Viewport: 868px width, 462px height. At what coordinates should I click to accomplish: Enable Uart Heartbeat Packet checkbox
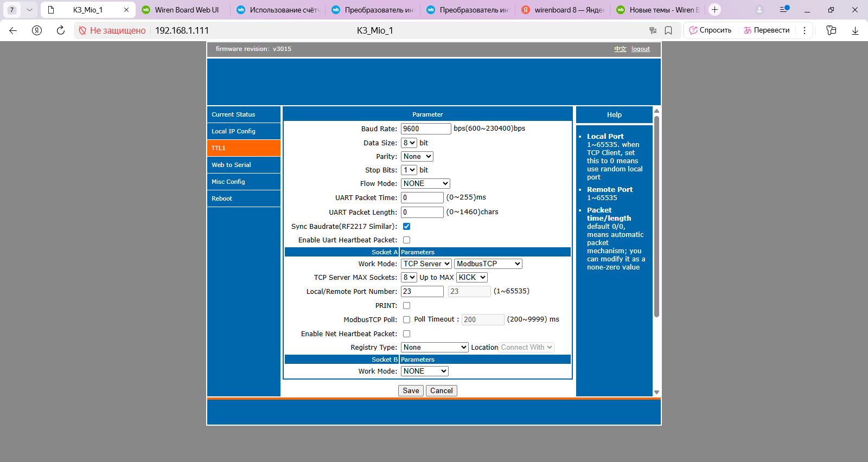tap(406, 240)
